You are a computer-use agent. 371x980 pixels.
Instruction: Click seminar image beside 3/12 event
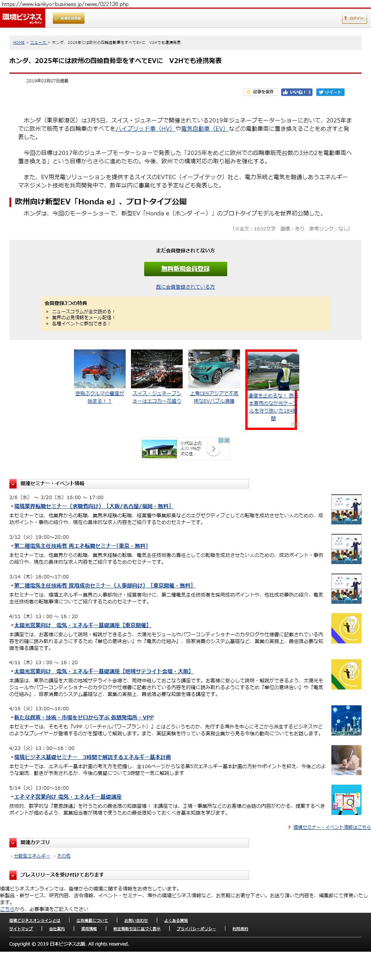click(346, 549)
